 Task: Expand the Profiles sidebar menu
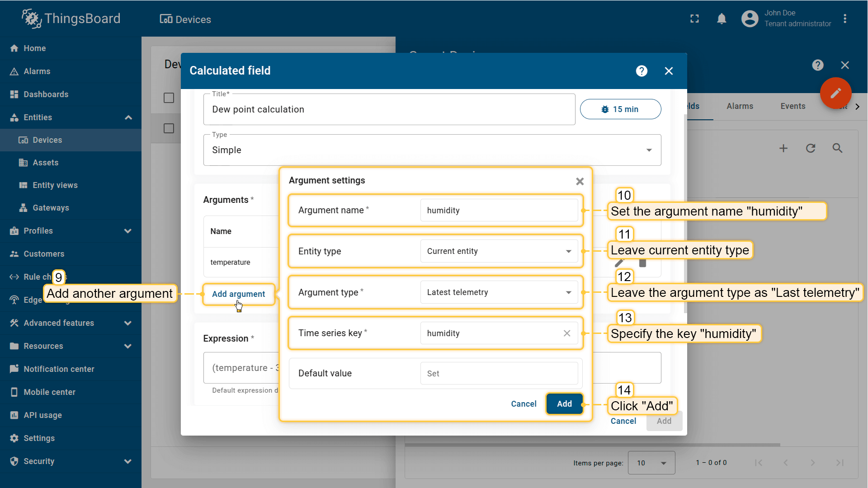tap(71, 231)
